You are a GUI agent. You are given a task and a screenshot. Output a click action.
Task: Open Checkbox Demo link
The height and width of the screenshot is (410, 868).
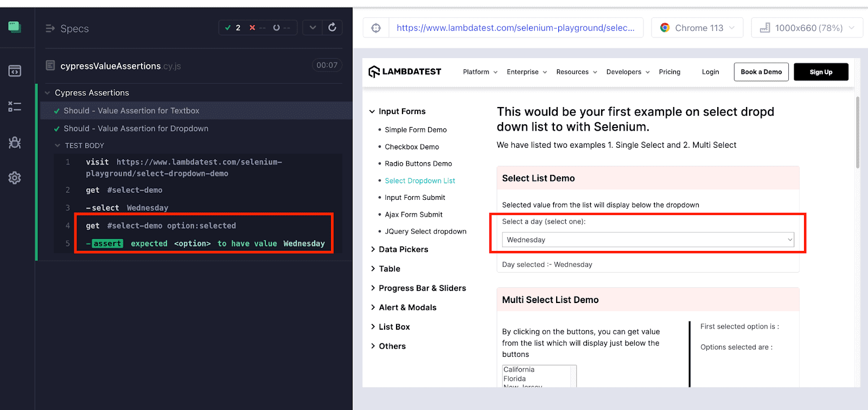[412, 147]
